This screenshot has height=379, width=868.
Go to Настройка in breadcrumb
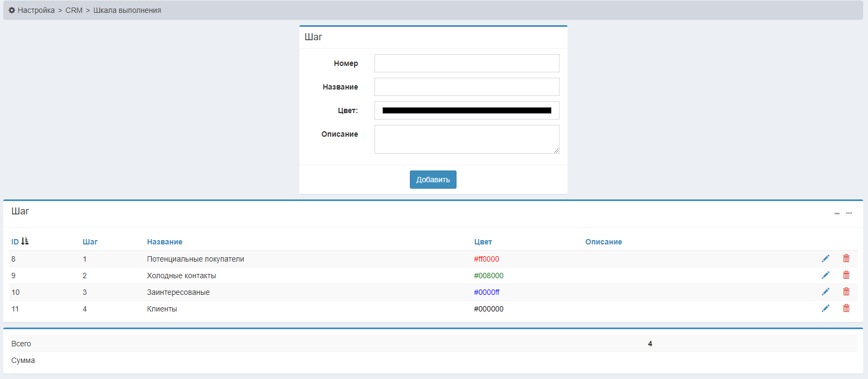pyautogui.click(x=36, y=10)
